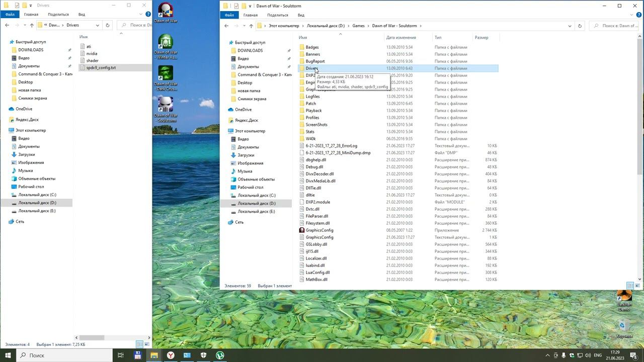
Task: Open uTorrent from the taskbar
Action: tap(220, 355)
